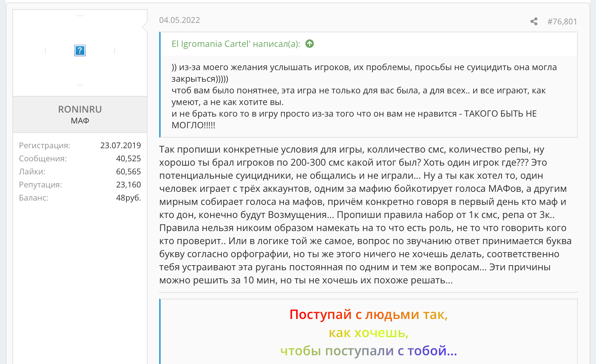
Task: Jump to quoted post via green arrow icon
Action: click(310, 44)
